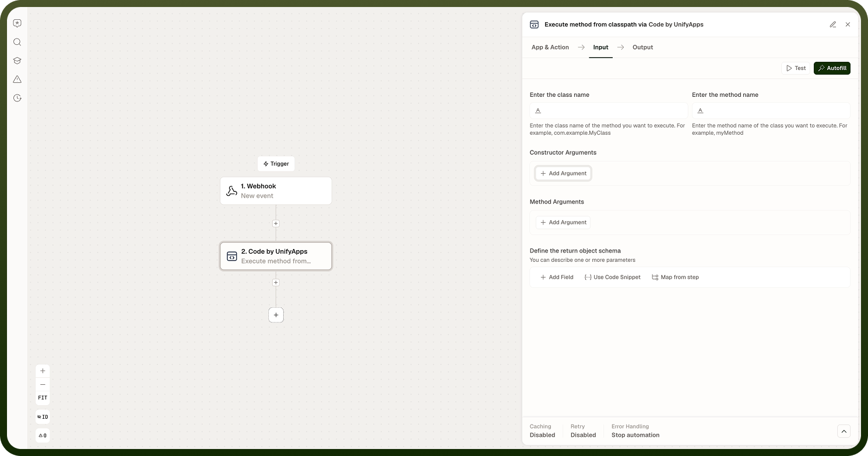Add a step between Webhook and Code nodes
The width and height of the screenshot is (868, 456).
coord(276,223)
